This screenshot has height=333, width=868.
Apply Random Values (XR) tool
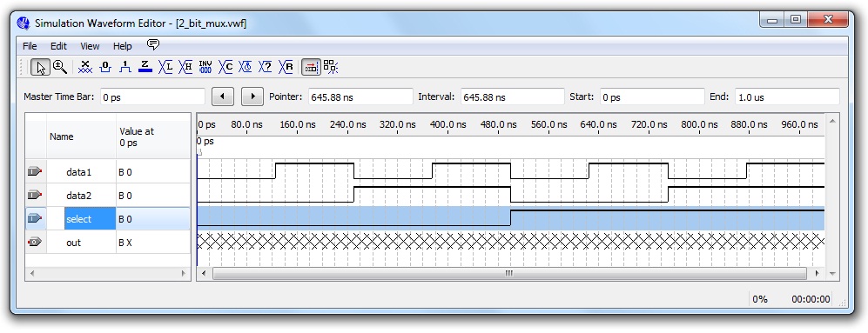pos(286,67)
